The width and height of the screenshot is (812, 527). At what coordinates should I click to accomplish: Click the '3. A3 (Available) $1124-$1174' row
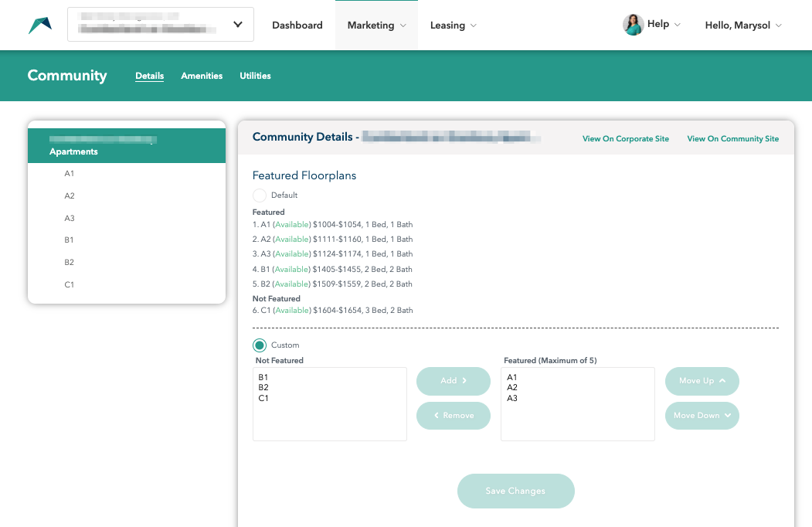pyautogui.click(x=332, y=254)
